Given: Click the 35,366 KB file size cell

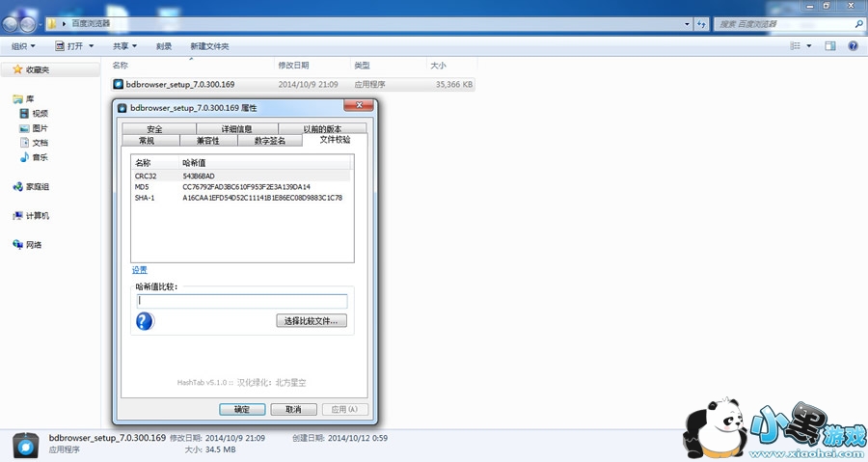Looking at the screenshot, I should pos(454,84).
